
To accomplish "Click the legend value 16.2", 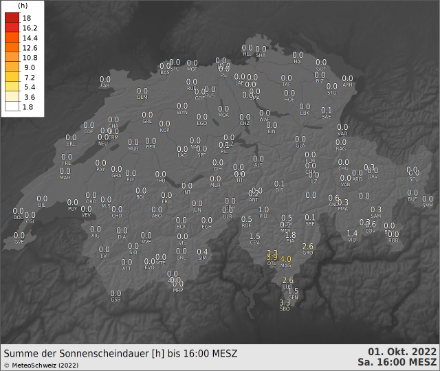I will 30,28.
